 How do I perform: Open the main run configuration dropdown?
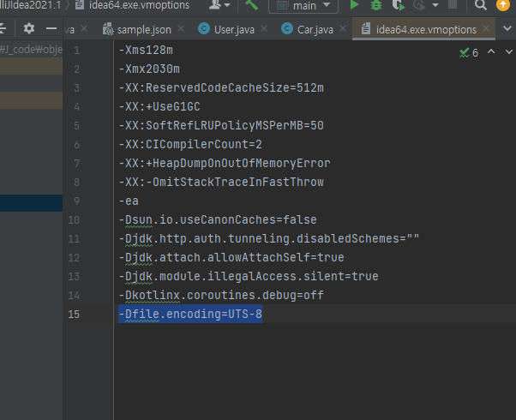[x=303, y=6]
